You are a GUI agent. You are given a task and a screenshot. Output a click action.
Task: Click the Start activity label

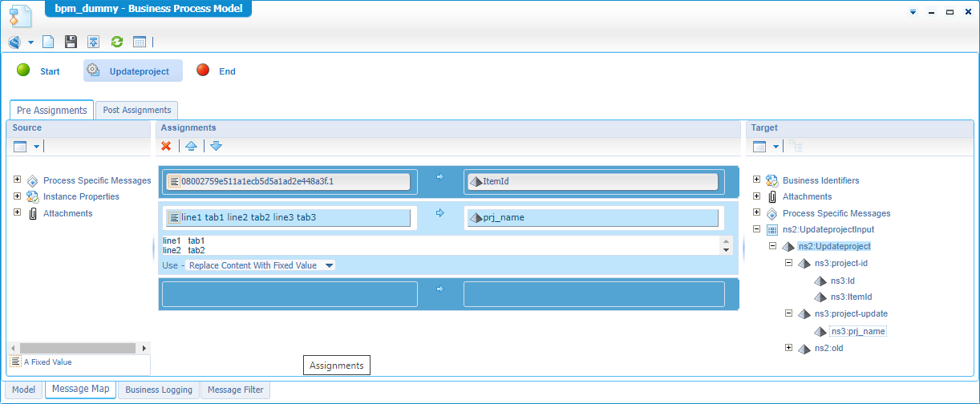(x=50, y=71)
